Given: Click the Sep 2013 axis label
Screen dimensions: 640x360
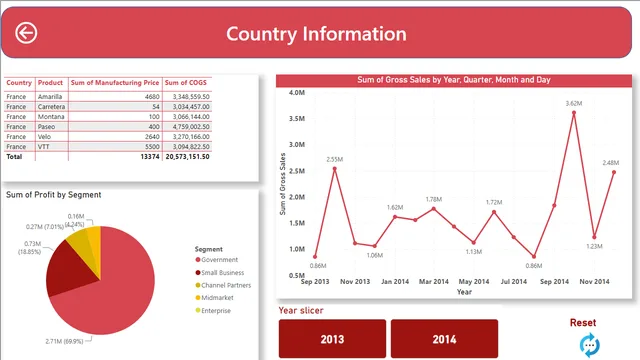Looking at the screenshot, I should click(315, 282).
